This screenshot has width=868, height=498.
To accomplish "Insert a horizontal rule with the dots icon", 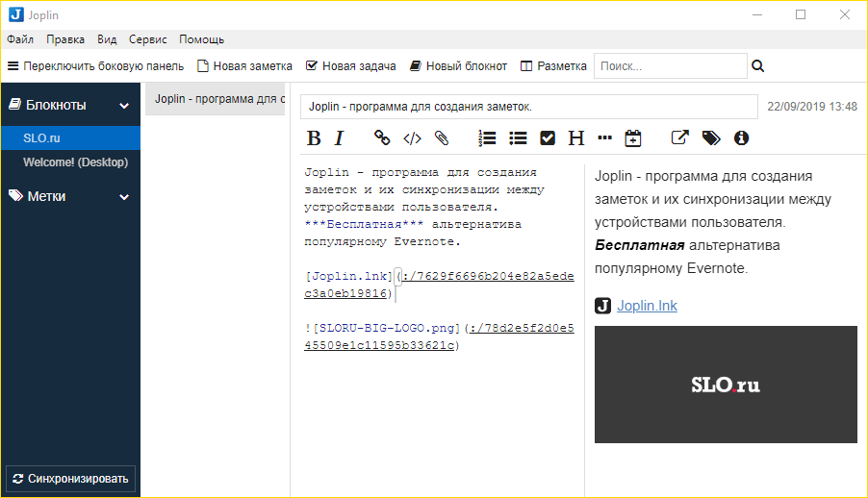I will [605, 137].
